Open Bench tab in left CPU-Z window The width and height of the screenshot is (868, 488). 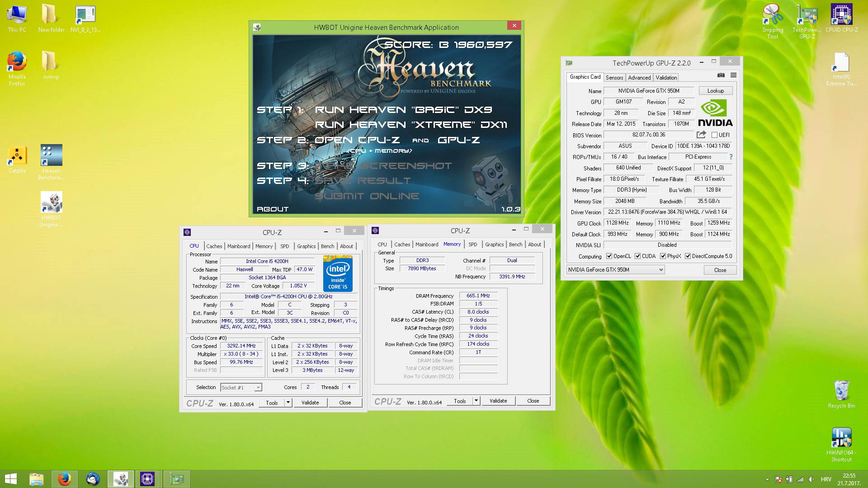(328, 246)
